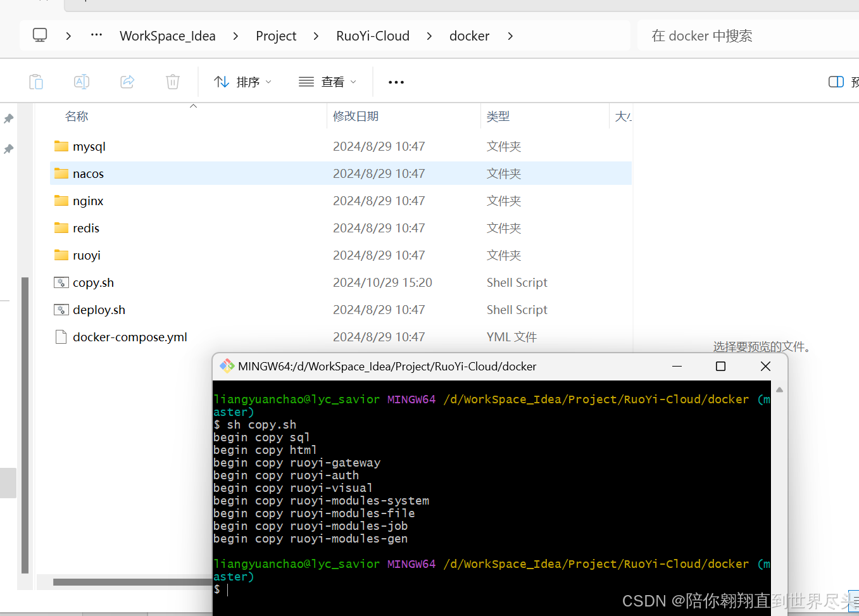The height and width of the screenshot is (616, 859).
Task: Select the copy.sh script file icon
Action: click(x=61, y=282)
